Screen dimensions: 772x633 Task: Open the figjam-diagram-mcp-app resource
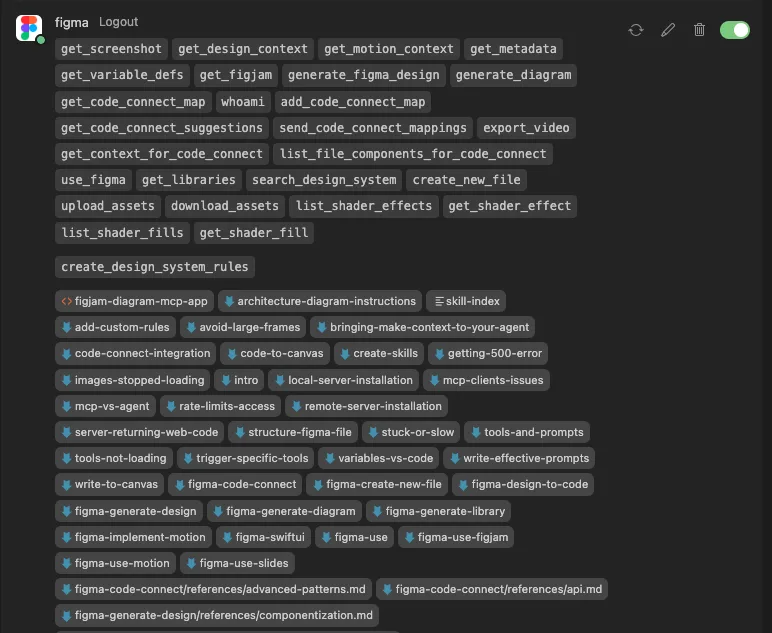pyautogui.click(x=134, y=301)
